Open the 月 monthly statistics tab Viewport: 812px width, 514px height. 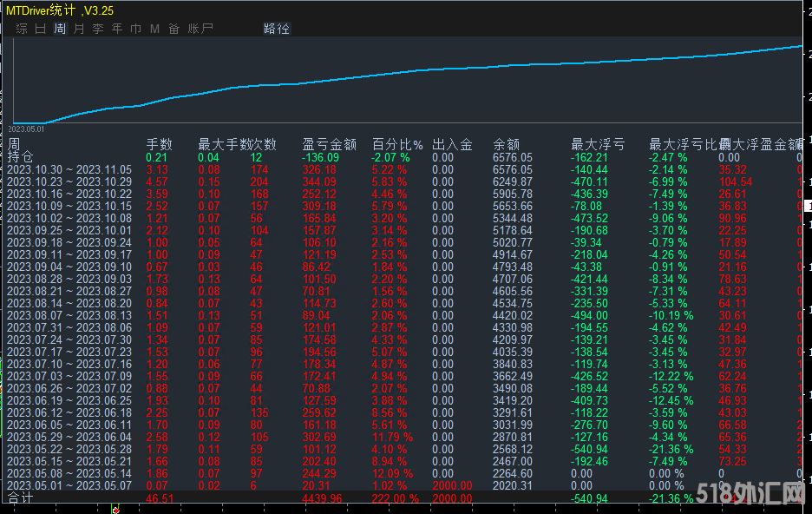pos(79,29)
